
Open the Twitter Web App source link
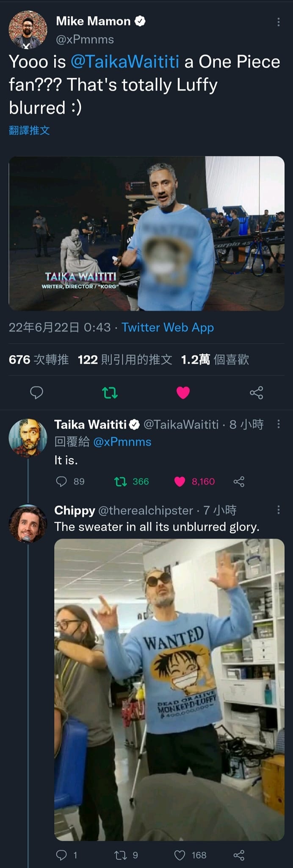coord(168,327)
